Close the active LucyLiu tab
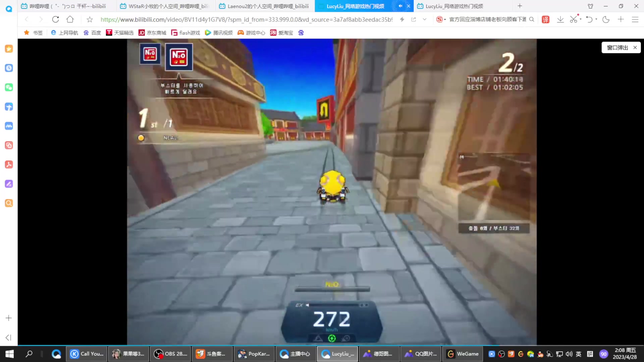Viewport: 644px width, 362px height. click(408, 6)
